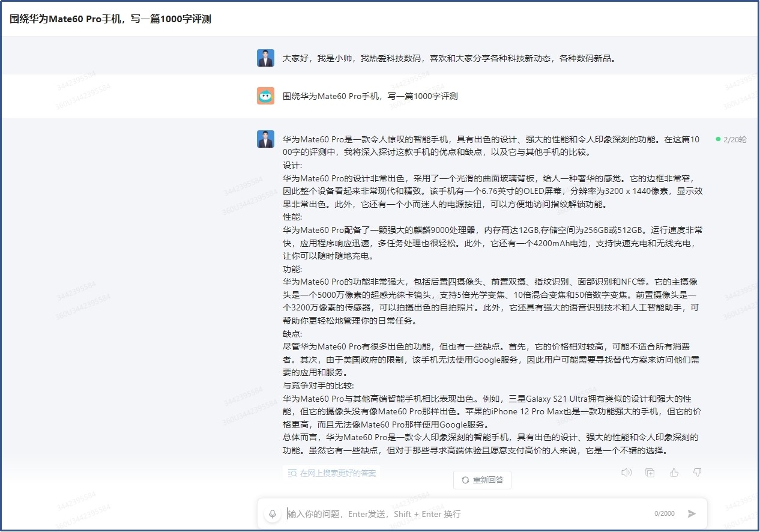
Task: Click the 设计: section heading
Action: [293, 165]
